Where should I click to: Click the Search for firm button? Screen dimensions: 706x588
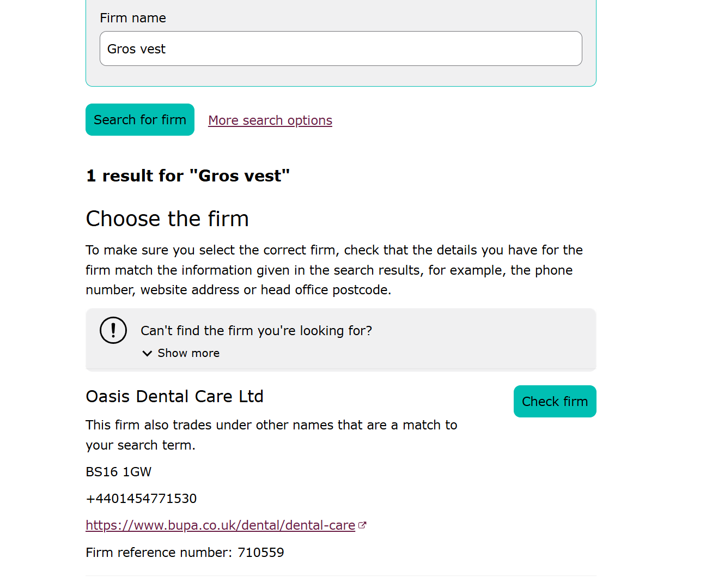(140, 119)
